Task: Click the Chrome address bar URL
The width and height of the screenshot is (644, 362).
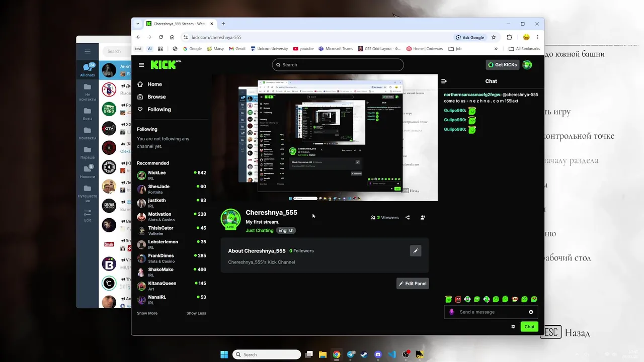Action: point(217,37)
